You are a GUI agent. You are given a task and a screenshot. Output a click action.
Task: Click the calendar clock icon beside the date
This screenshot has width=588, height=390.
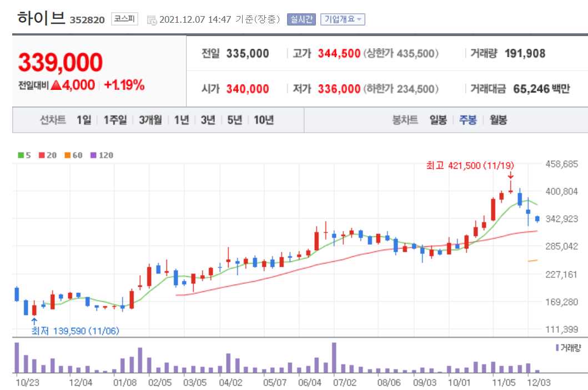[152, 20]
